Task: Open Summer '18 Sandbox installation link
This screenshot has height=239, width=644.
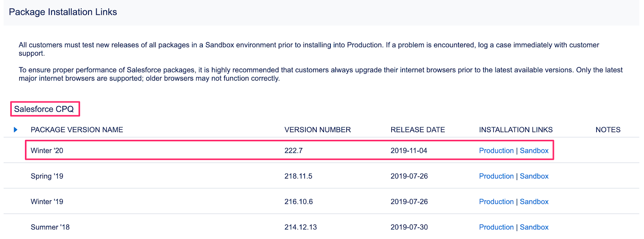Action: [534, 227]
